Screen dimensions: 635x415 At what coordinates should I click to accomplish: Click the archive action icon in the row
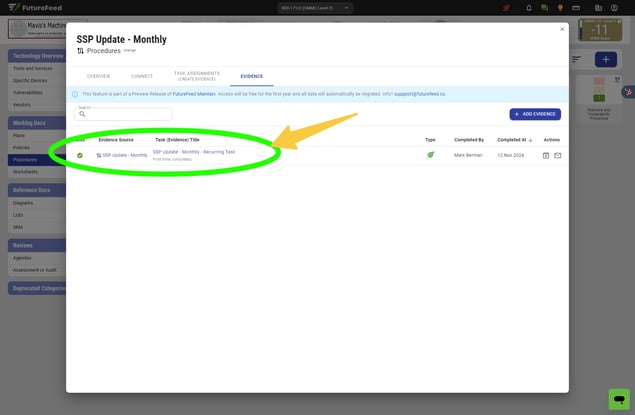546,155
